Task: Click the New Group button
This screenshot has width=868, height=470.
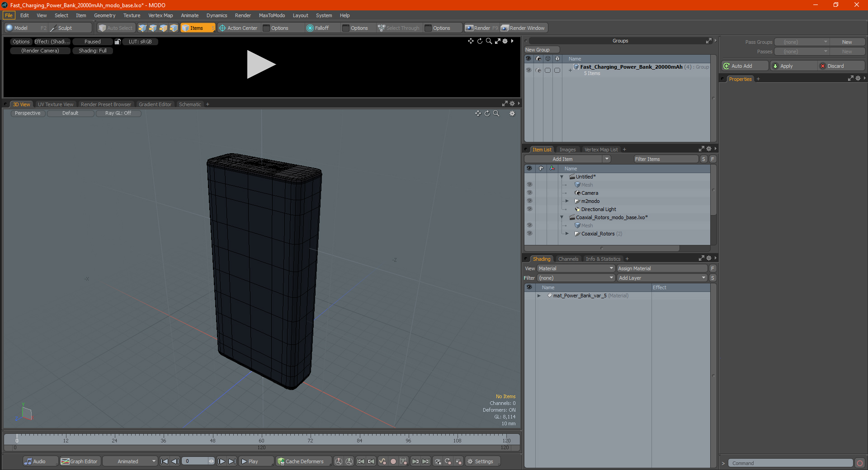Action: [x=542, y=50]
